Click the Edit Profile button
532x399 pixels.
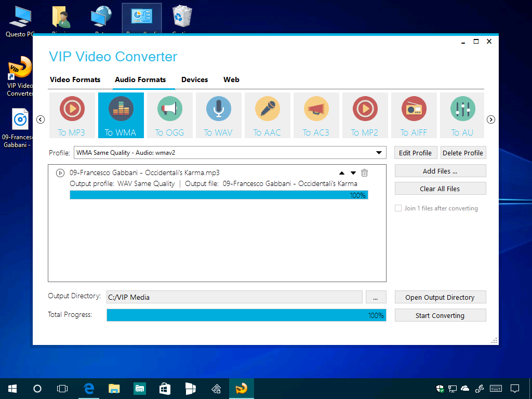(415, 153)
